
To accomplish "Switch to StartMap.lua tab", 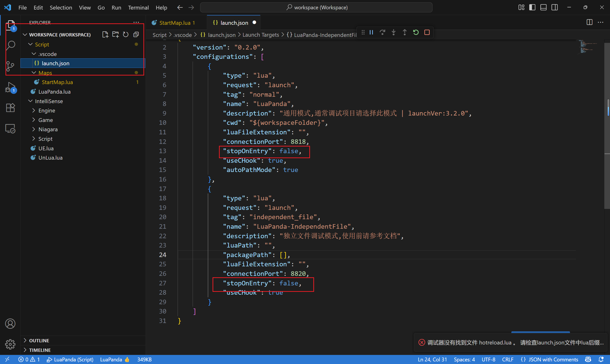I will tap(175, 23).
